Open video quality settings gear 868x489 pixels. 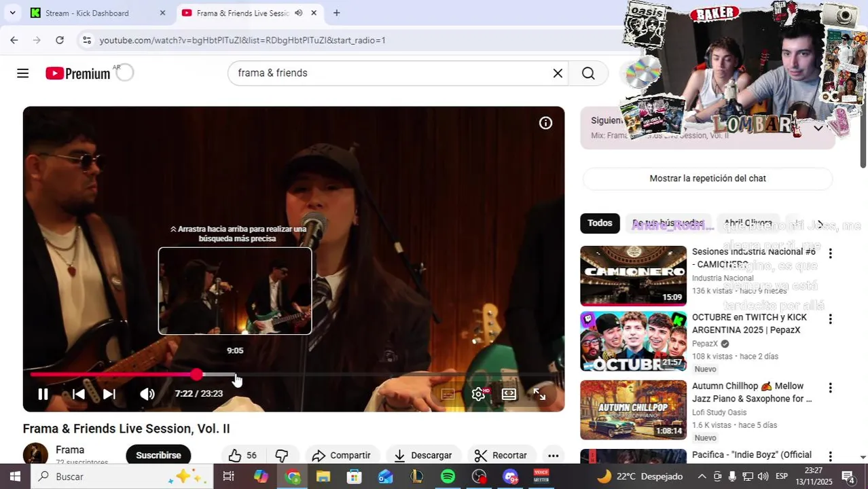point(479,394)
